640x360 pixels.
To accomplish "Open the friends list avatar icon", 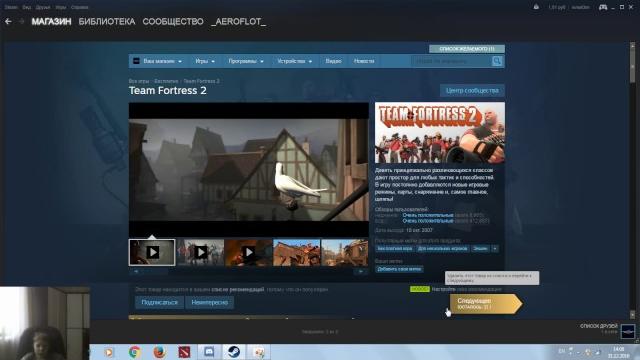I will tap(628, 331).
